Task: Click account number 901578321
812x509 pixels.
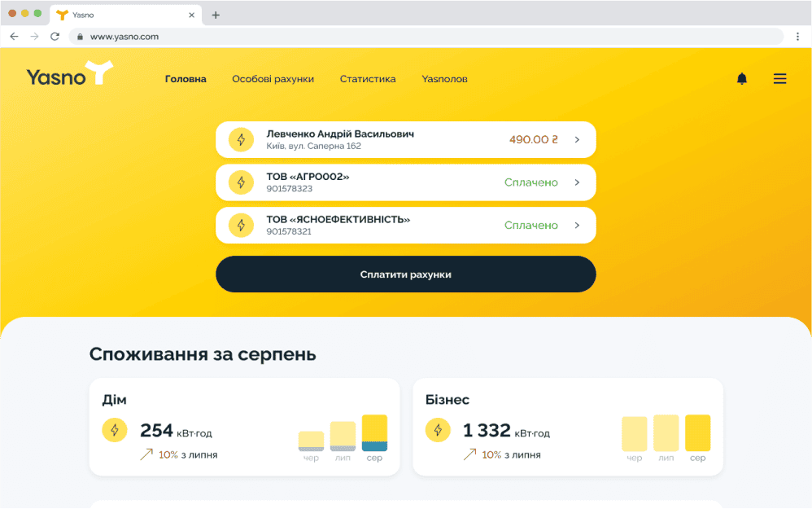Action: pyautogui.click(x=289, y=231)
